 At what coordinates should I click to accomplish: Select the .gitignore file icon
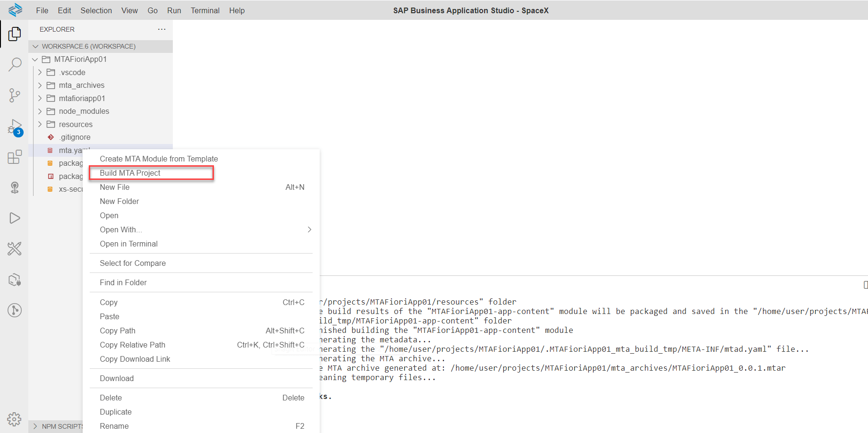coord(51,137)
